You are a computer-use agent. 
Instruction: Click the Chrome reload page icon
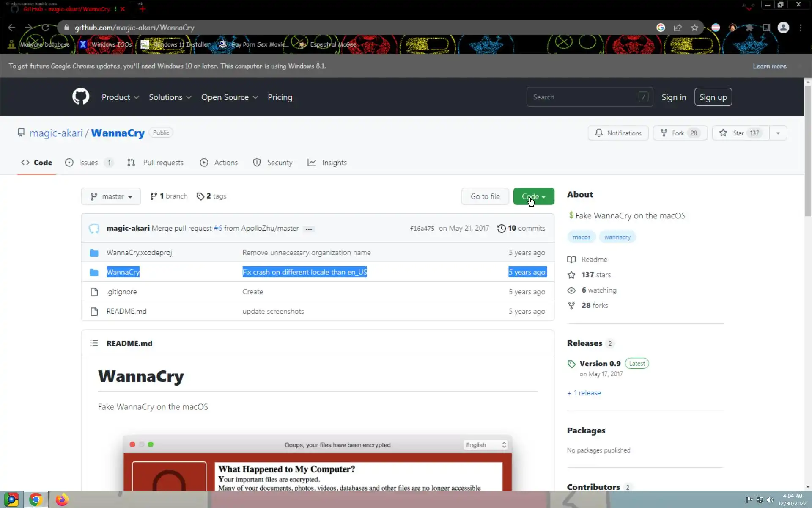(x=45, y=28)
